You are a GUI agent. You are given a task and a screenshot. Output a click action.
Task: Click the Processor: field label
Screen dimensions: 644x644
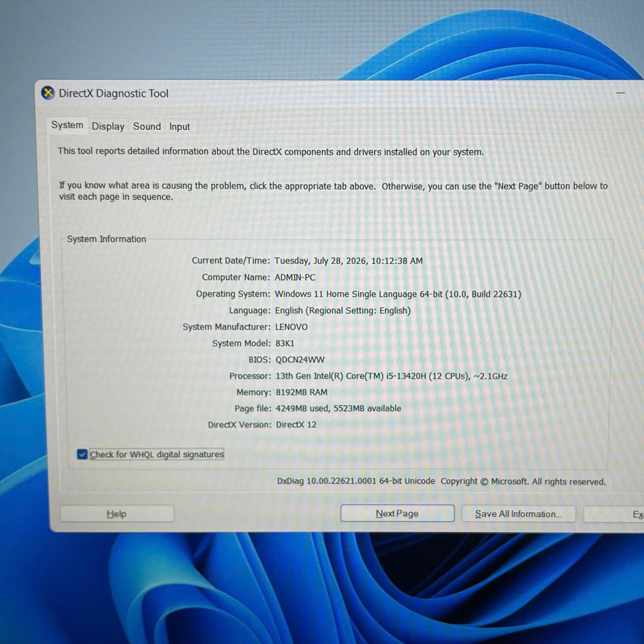tap(250, 376)
